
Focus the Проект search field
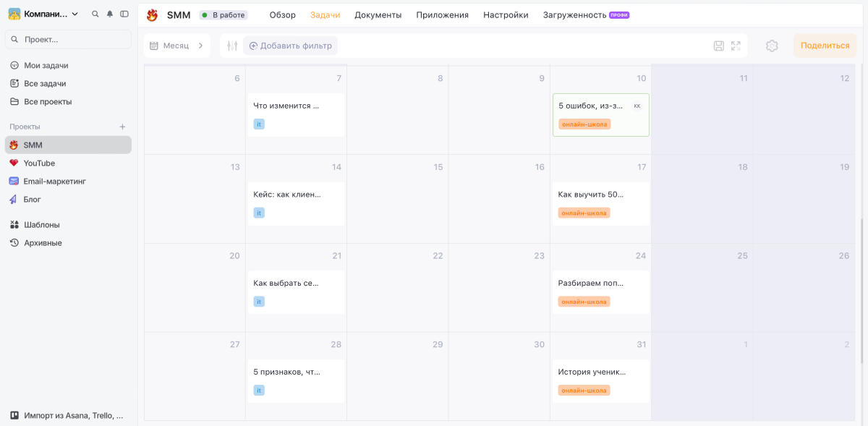[x=68, y=39]
